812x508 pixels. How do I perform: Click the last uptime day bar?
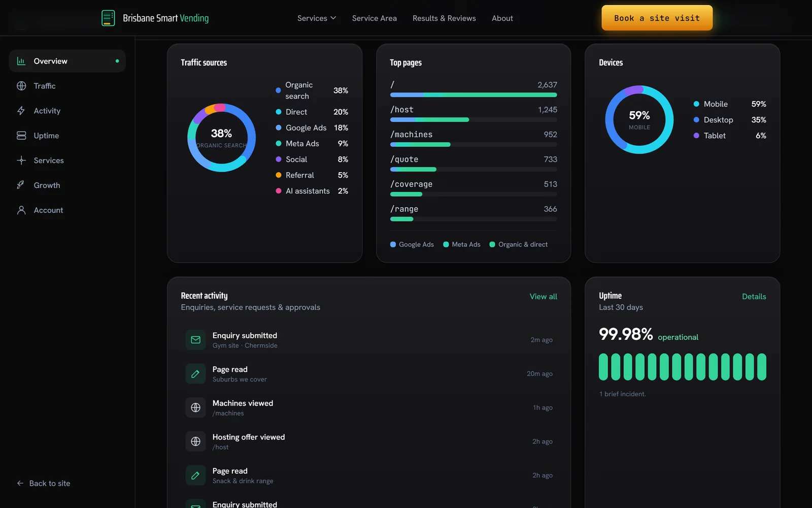(x=762, y=367)
